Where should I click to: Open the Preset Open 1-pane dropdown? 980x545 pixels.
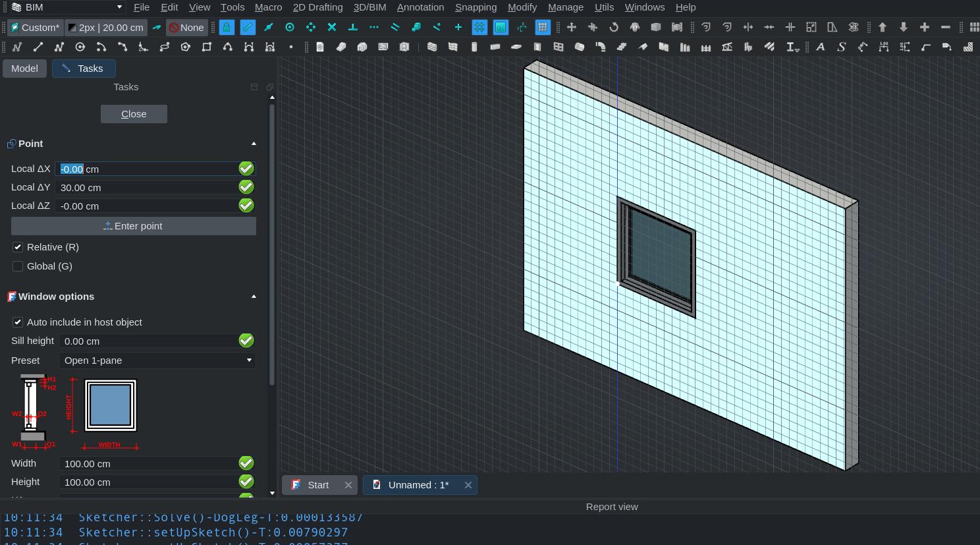click(157, 360)
